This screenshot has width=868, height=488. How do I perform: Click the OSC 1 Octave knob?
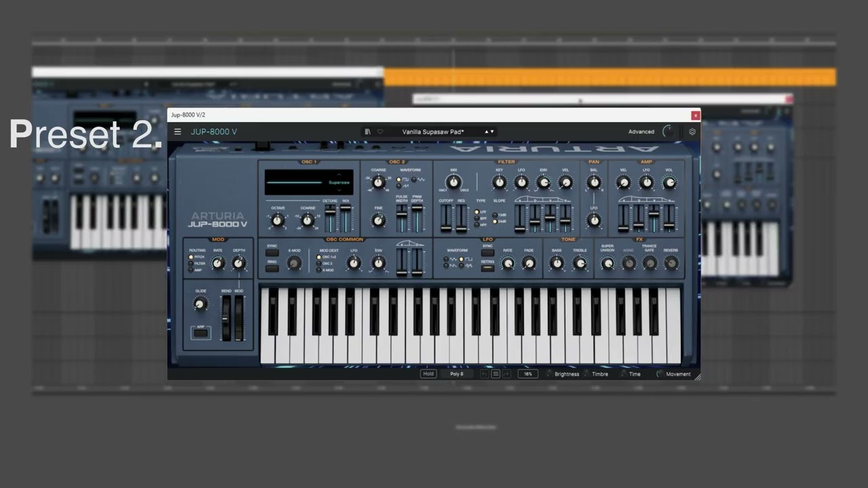pyautogui.click(x=277, y=220)
